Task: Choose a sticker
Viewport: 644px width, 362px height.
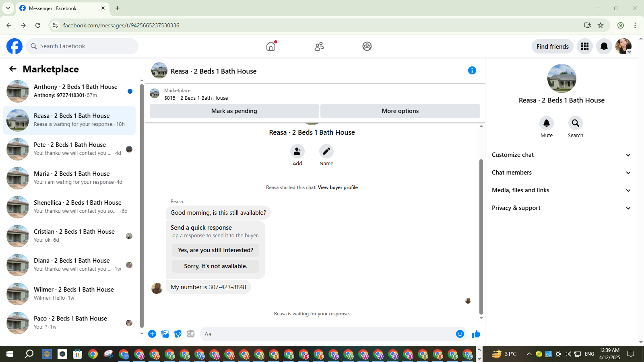Action: (178, 334)
